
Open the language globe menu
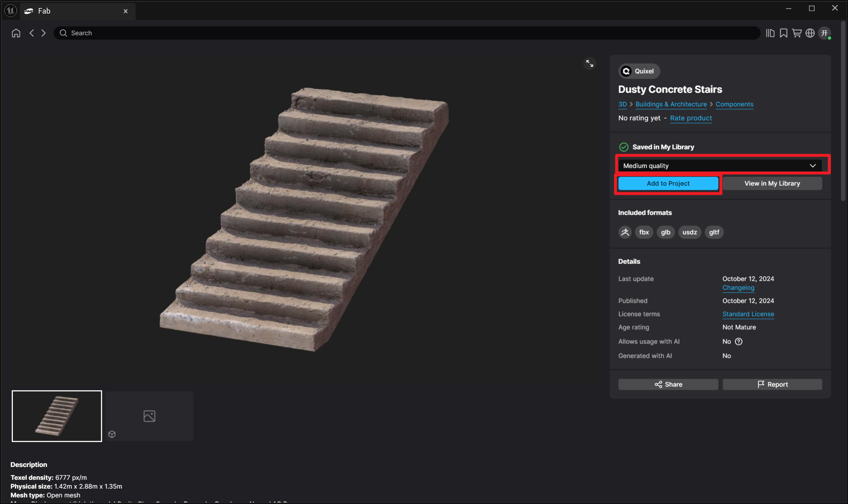(810, 33)
